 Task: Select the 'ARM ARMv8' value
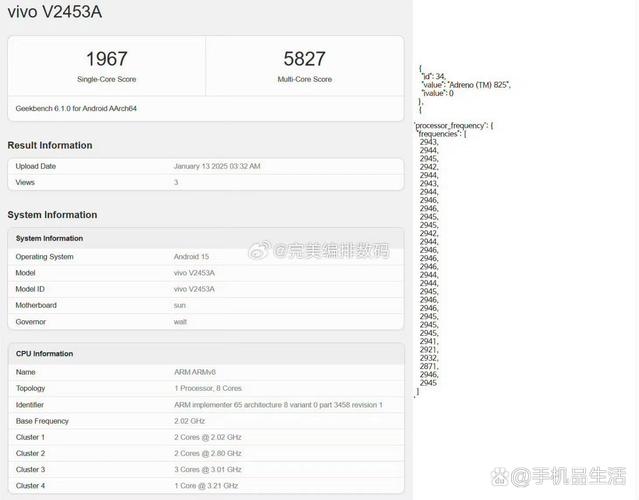pos(195,372)
